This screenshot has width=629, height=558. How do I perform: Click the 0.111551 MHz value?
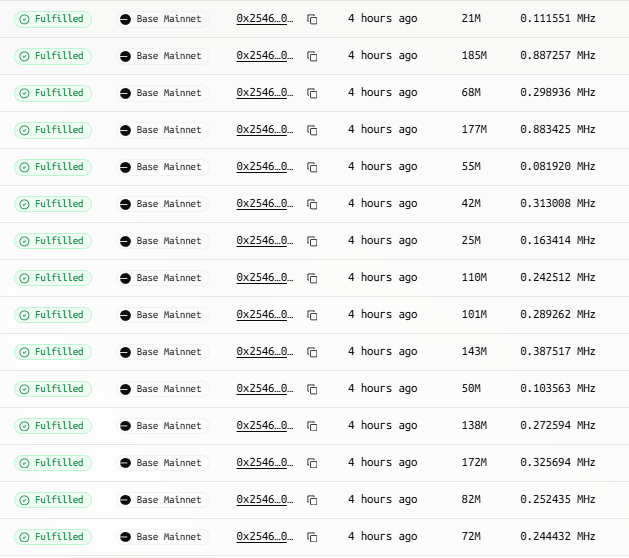click(x=558, y=18)
